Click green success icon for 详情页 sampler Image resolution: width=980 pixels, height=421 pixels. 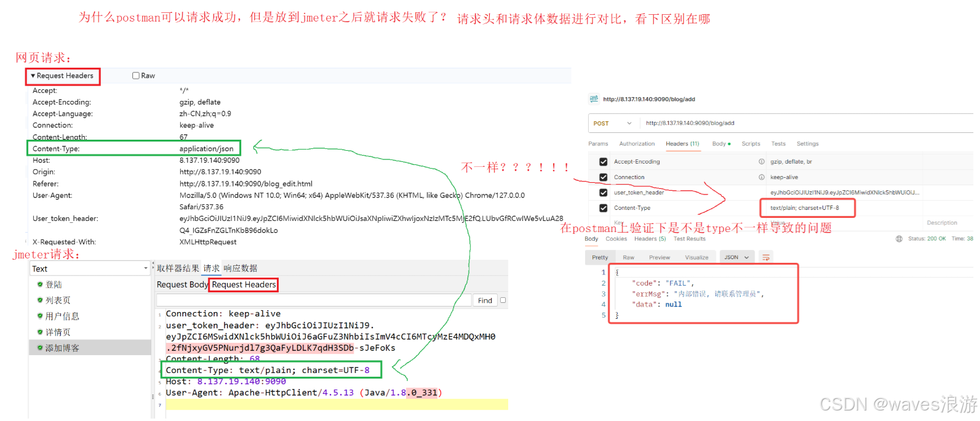[40, 332]
